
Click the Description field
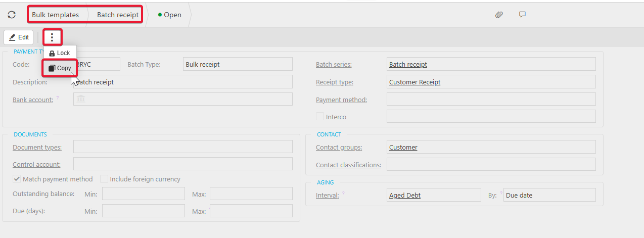click(183, 82)
